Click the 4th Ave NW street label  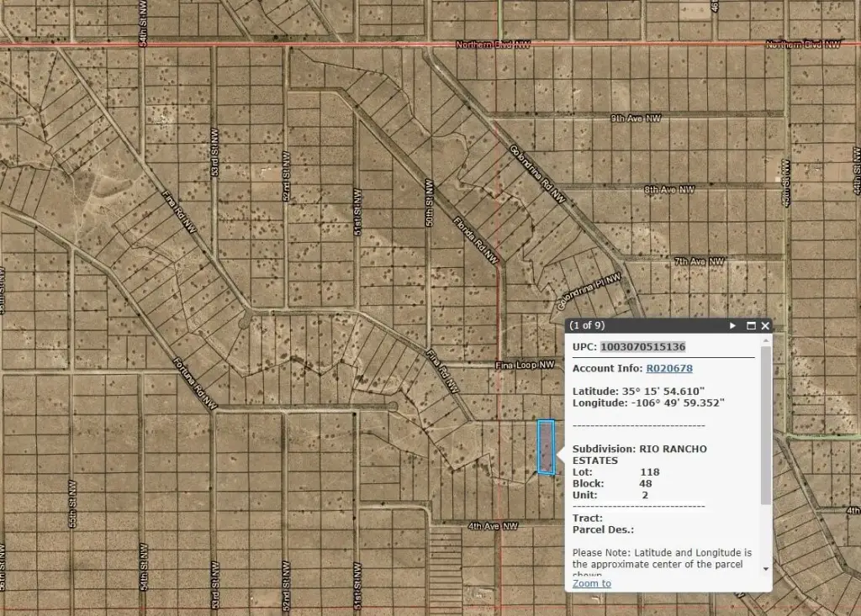[x=494, y=526]
